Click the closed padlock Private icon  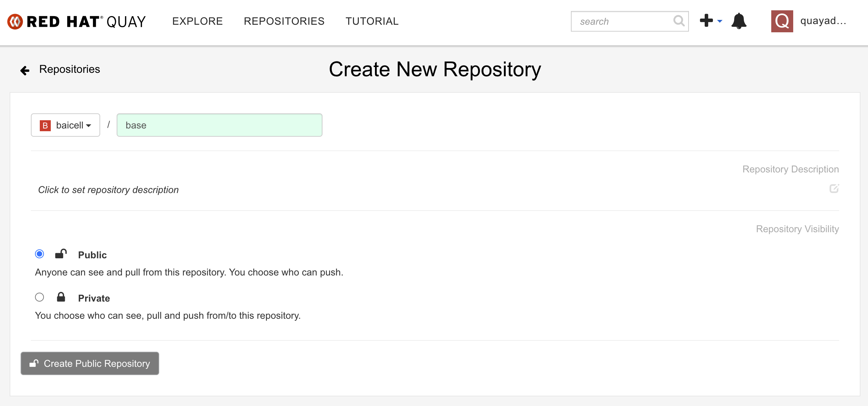tap(61, 297)
